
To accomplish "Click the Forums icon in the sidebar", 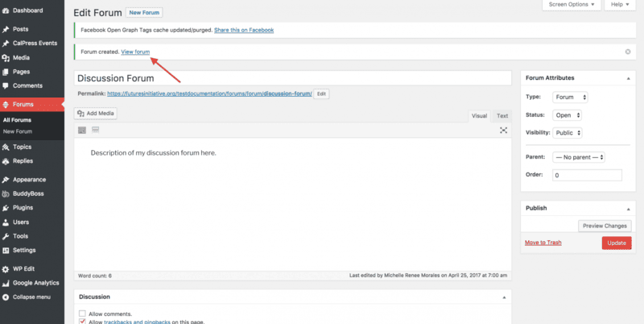I will point(6,105).
